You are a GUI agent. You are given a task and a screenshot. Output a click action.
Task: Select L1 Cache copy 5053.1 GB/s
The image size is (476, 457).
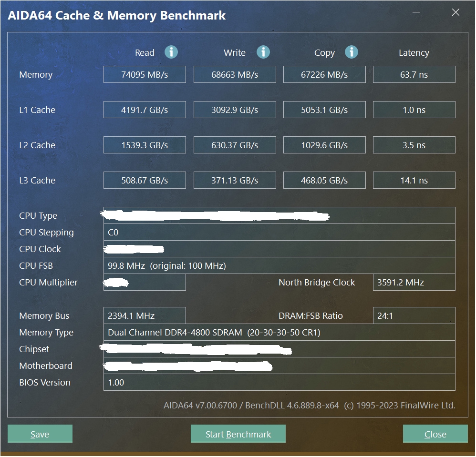coord(324,110)
